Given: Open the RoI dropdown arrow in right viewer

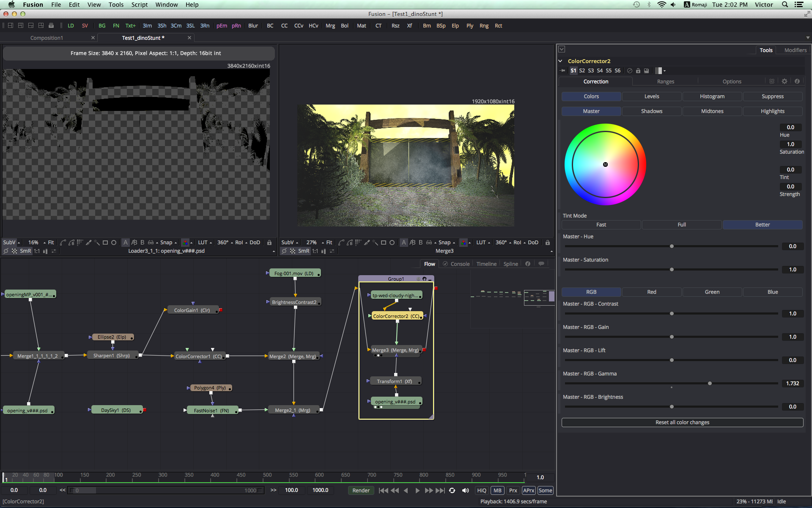Looking at the screenshot, I should [x=525, y=243].
